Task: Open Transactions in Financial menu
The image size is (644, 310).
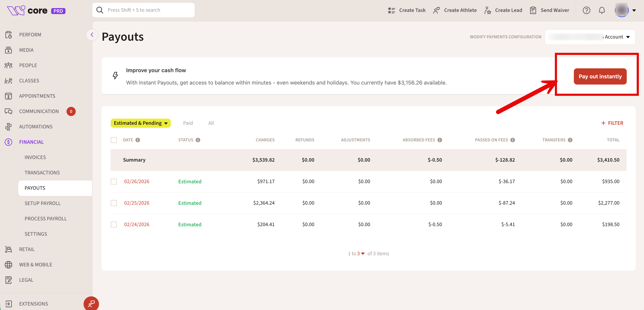Action: 42,172
